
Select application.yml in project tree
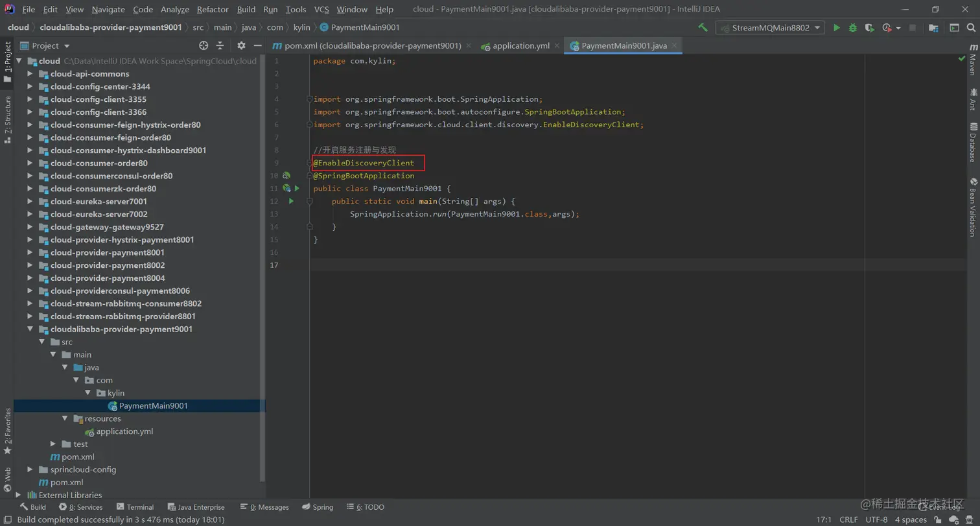(x=124, y=431)
